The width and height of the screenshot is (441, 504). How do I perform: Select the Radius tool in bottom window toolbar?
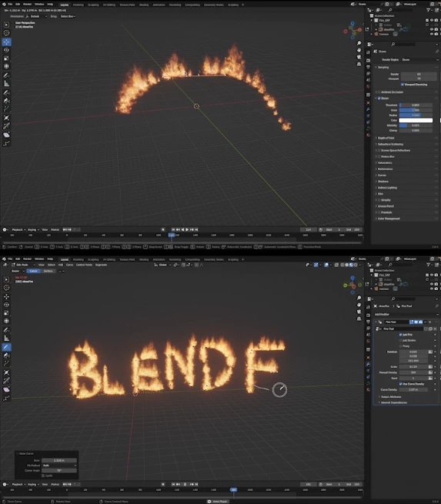tap(6, 372)
